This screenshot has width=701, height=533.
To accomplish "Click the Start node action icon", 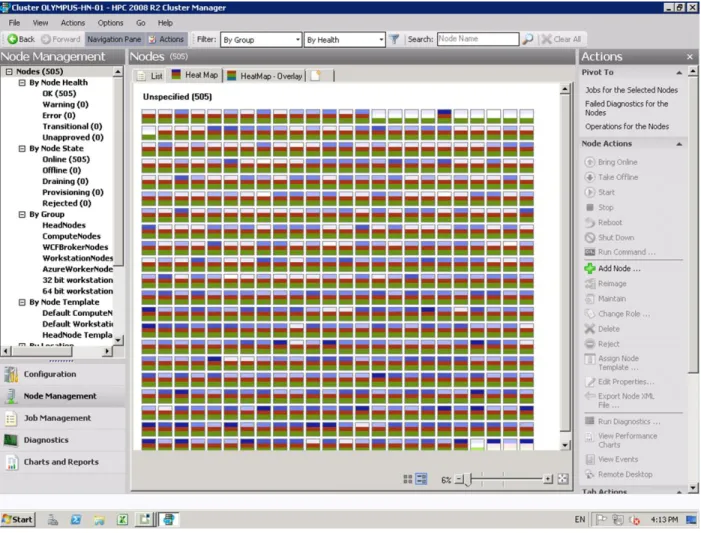I will pyautogui.click(x=590, y=192).
